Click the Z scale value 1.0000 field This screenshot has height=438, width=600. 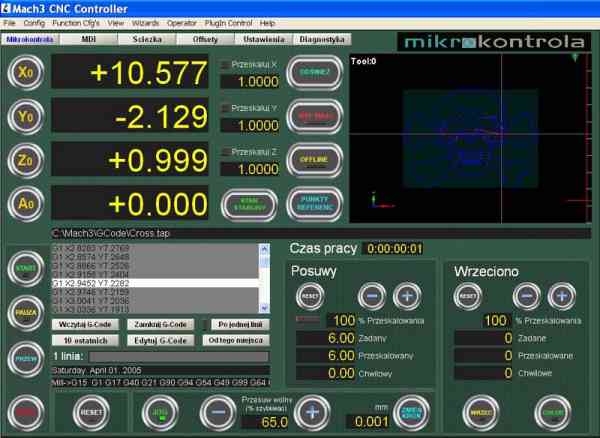tap(250, 169)
